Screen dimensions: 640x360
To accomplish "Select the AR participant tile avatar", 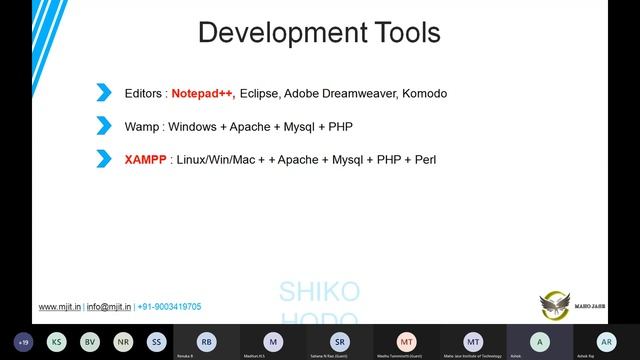I will click(607, 342).
